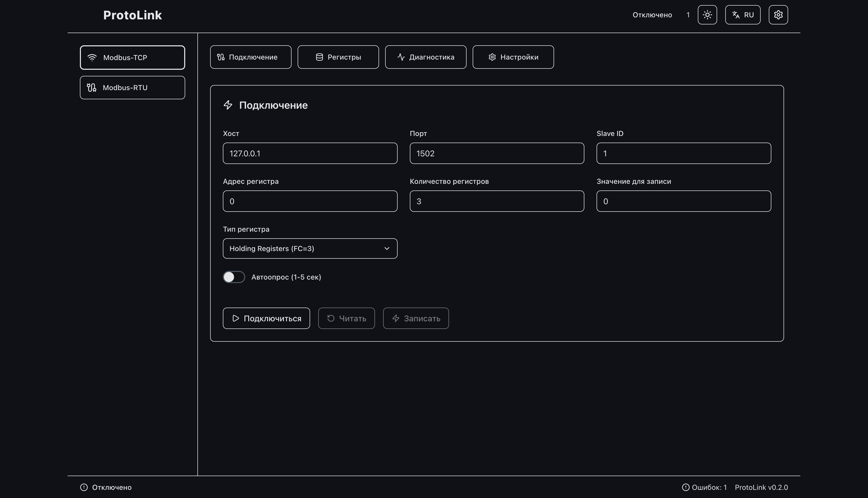Click the pulse icon on Диагностика tab
This screenshot has width=868, height=498.
(401, 57)
